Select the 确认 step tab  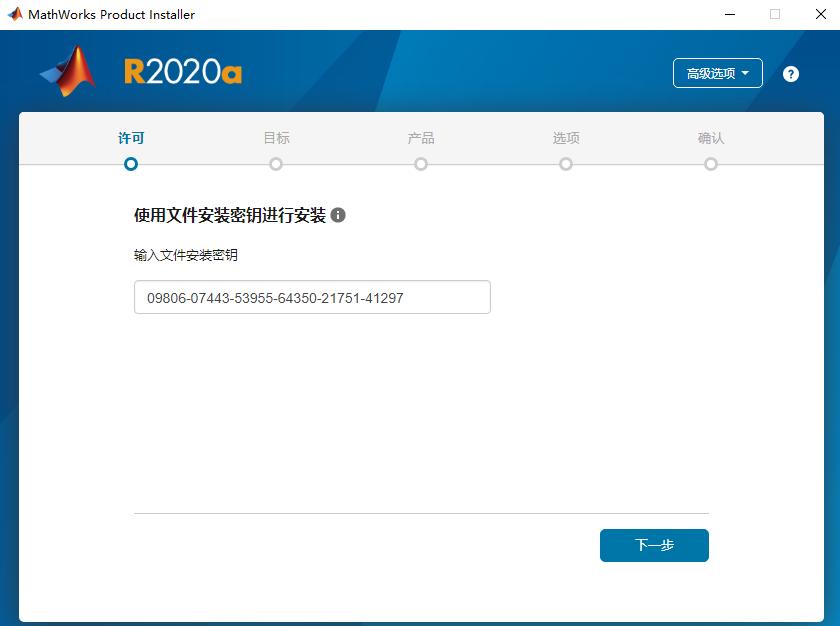click(x=711, y=138)
